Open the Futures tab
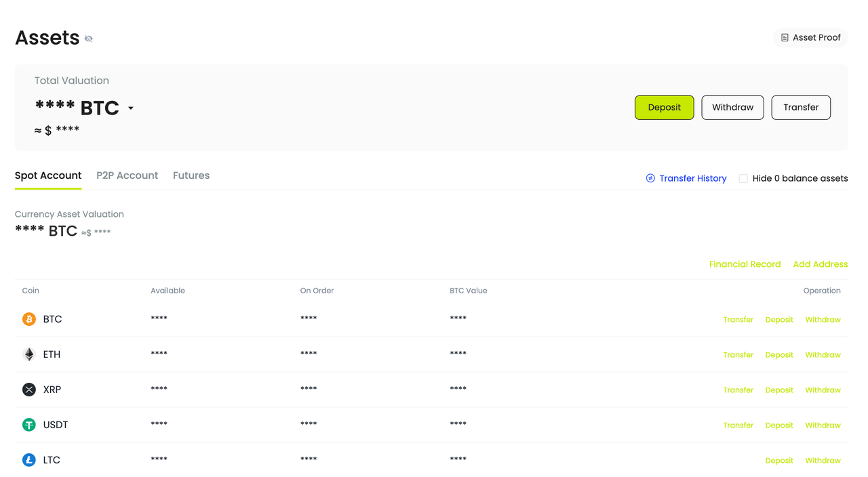 click(x=191, y=175)
